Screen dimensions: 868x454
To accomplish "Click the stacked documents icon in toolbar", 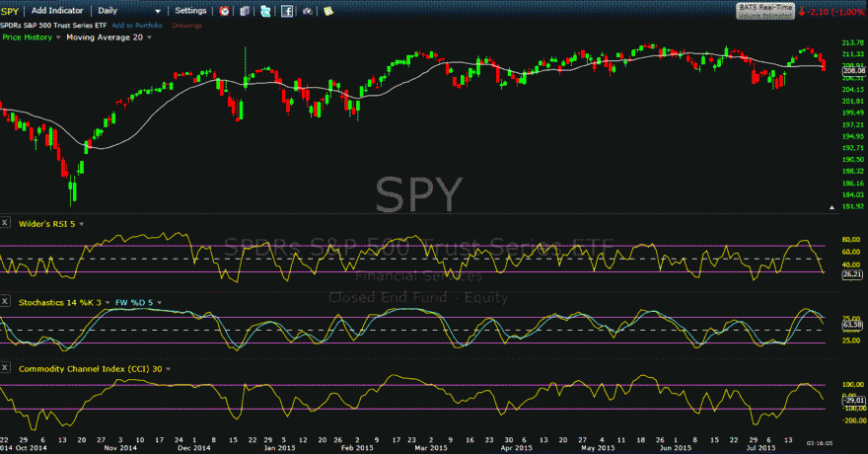I will coord(245,11).
